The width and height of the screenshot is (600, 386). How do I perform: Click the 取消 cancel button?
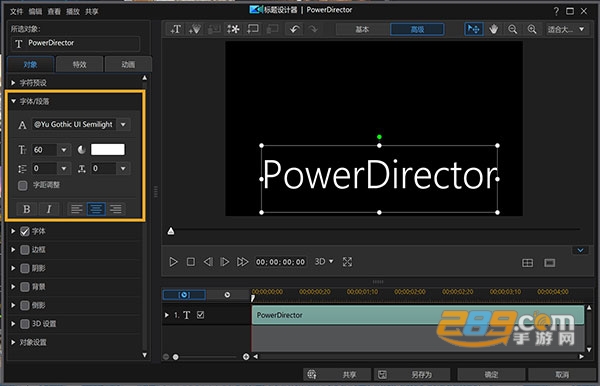pyautogui.click(x=562, y=375)
